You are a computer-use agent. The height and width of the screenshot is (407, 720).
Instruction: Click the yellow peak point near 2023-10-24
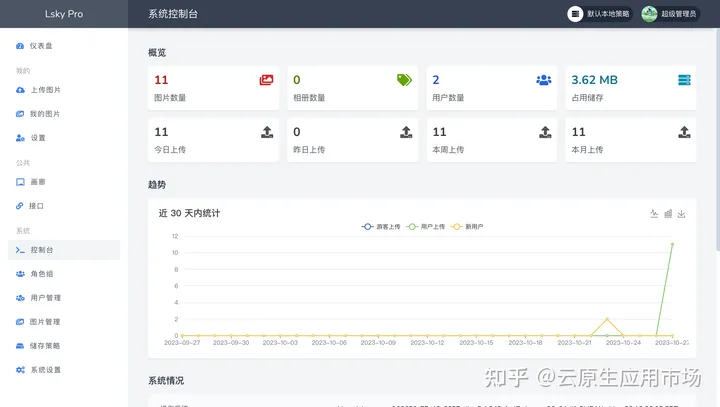pos(607,319)
